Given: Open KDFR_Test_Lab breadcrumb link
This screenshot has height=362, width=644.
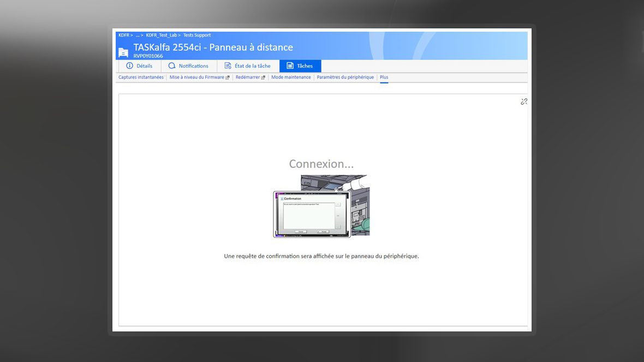Looking at the screenshot, I should tap(161, 35).
